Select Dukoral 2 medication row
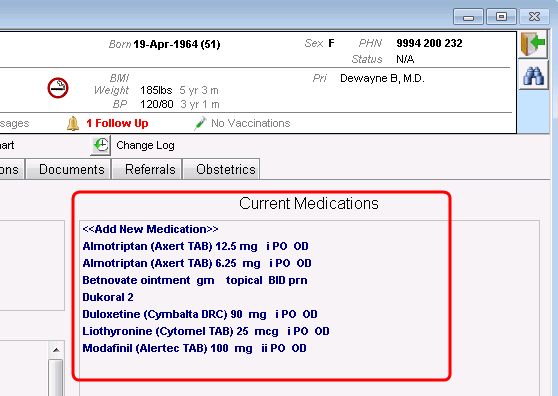This screenshot has height=396, width=558. click(x=108, y=297)
